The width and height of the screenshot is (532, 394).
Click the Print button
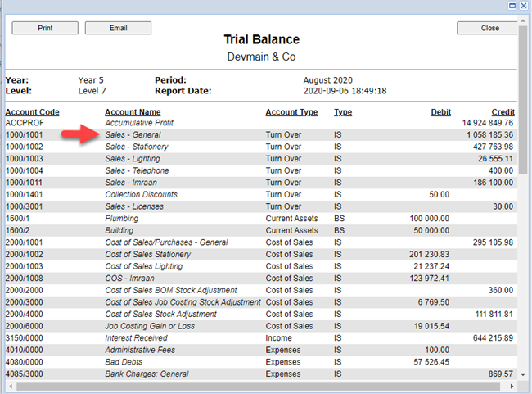(45, 28)
